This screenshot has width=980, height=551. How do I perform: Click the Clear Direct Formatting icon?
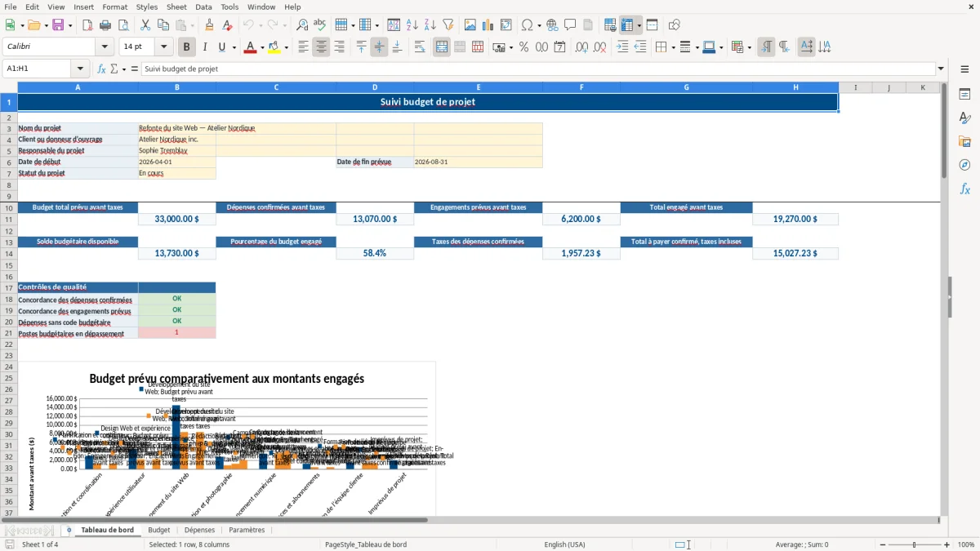pyautogui.click(x=227, y=25)
